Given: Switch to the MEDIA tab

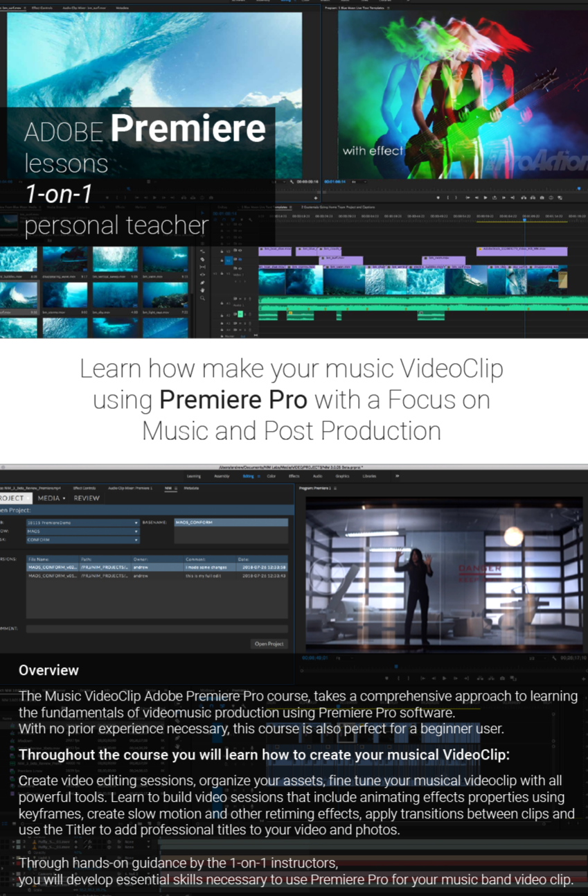Looking at the screenshot, I should (51, 498).
